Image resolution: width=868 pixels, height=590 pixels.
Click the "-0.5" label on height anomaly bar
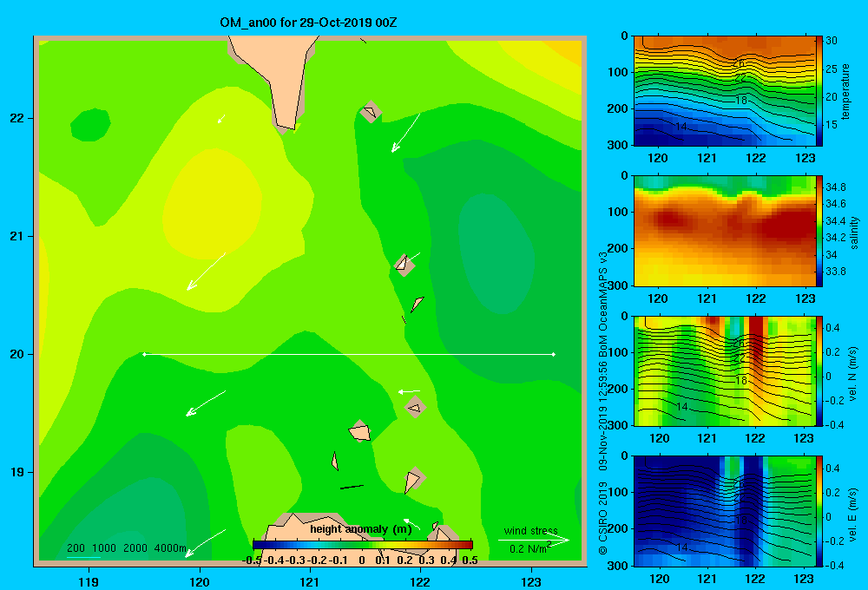click(252, 560)
